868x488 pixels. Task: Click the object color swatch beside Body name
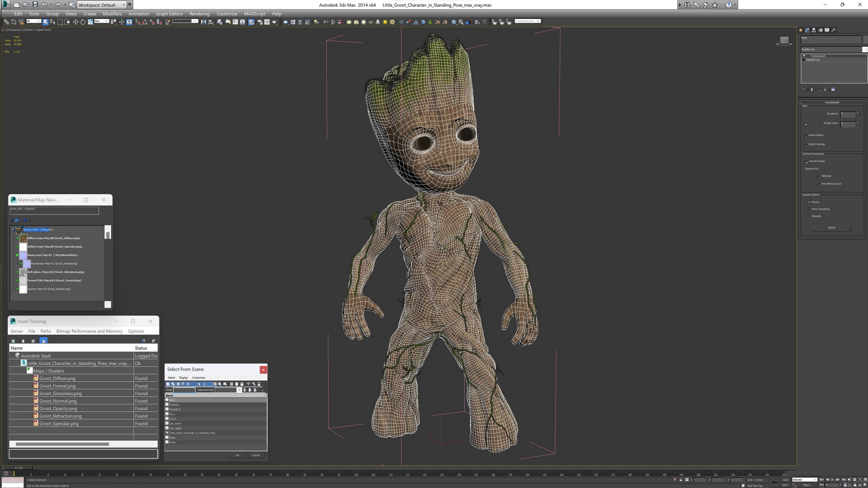(x=865, y=40)
